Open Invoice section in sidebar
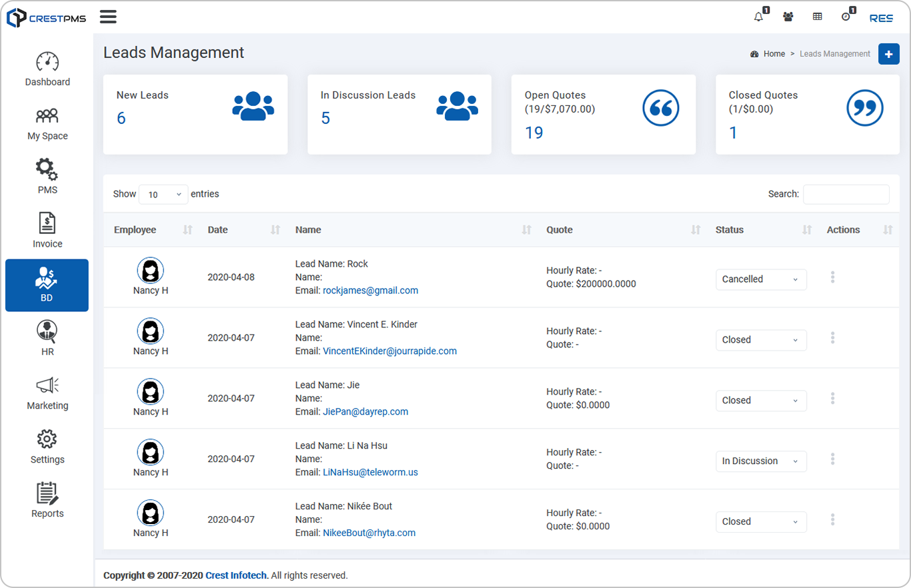Screen dimensions: 911x588 (x=47, y=231)
